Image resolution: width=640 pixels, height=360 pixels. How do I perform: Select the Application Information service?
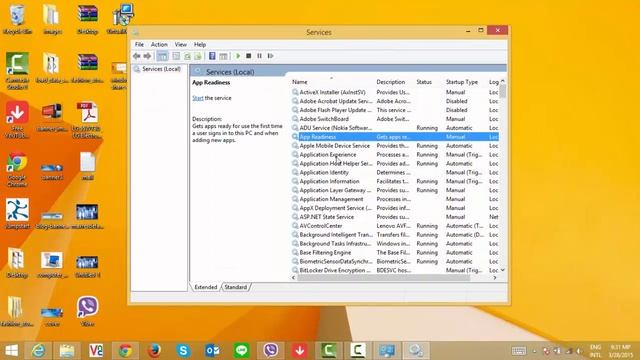coord(395,182)
